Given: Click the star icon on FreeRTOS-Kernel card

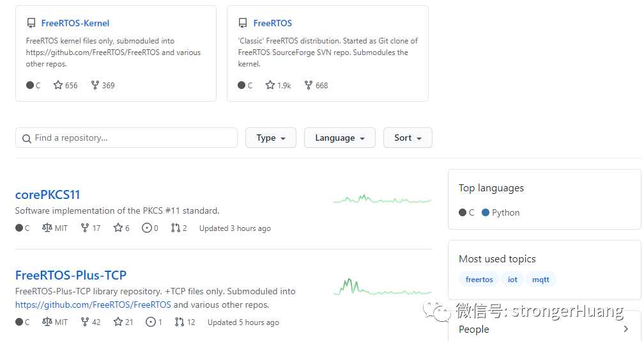Looking at the screenshot, I should point(58,85).
